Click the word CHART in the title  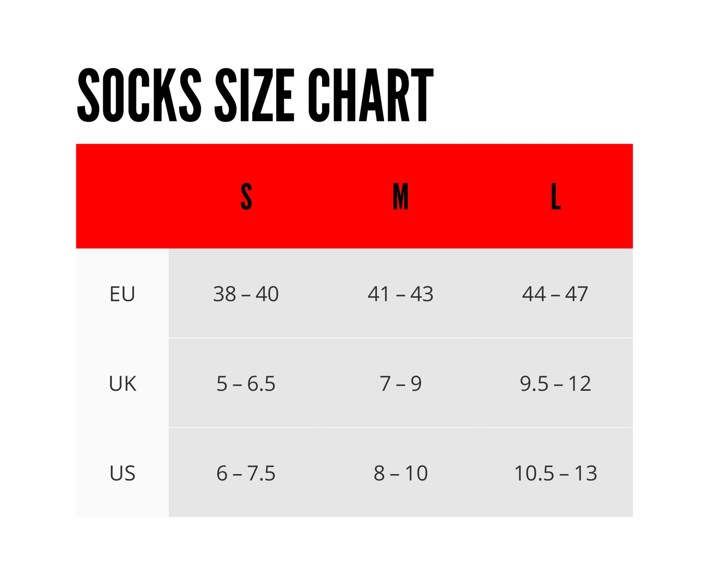click(370, 95)
